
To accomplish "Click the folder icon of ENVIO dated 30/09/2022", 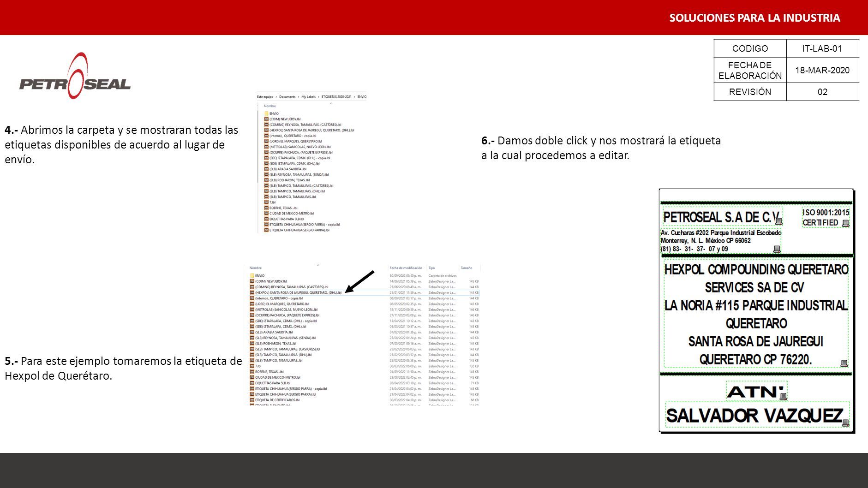I will 252,276.
